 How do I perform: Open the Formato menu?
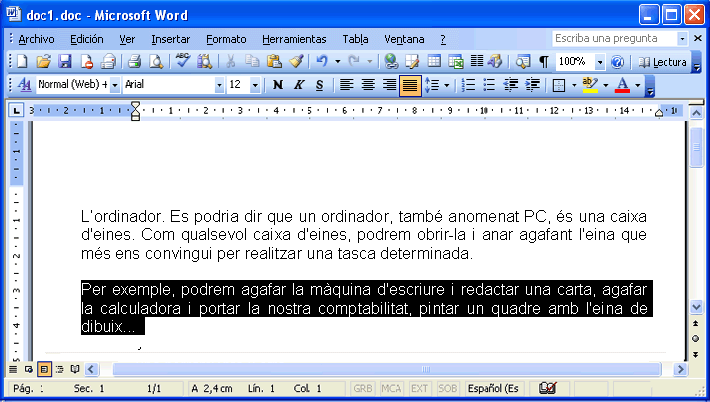click(226, 39)
